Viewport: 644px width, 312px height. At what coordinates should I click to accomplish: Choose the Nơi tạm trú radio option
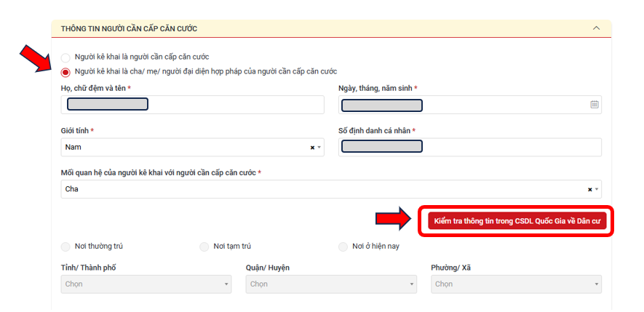204,247
